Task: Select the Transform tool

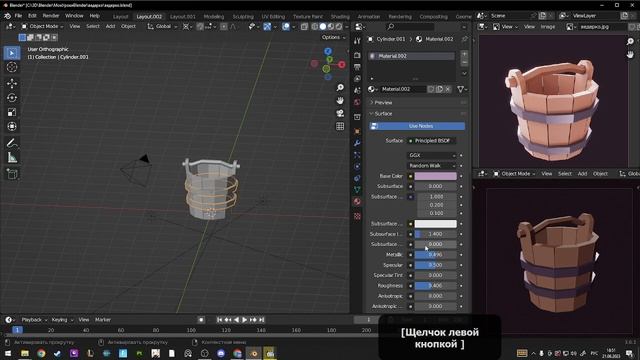Action: pyautogui.click(x=12, y=127)
